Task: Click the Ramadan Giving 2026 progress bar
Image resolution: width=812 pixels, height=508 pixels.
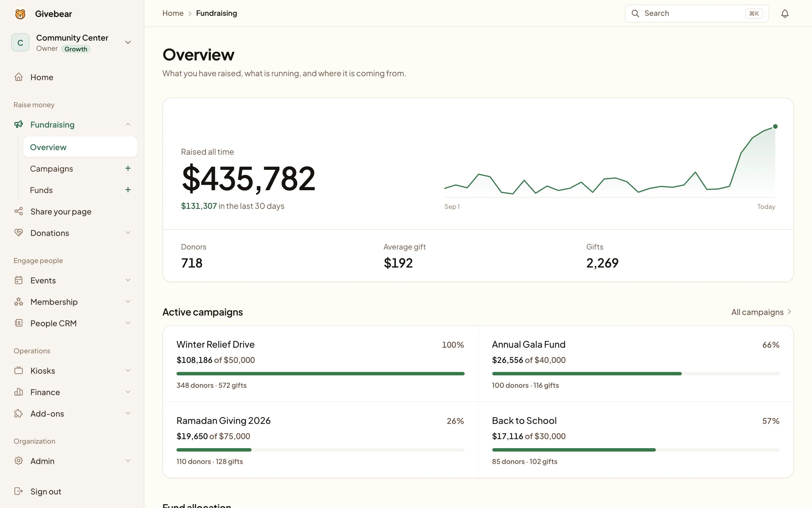Action: (321, 450)
